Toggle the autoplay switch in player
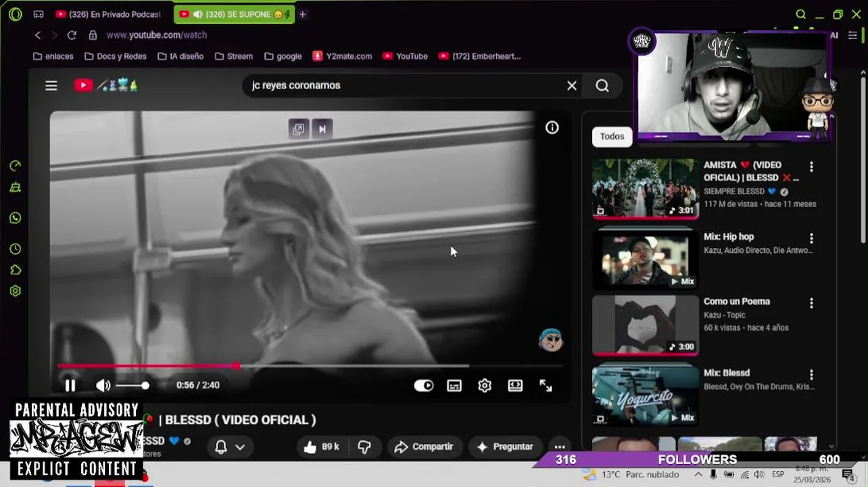868x487 pixels. click(424, 386)
